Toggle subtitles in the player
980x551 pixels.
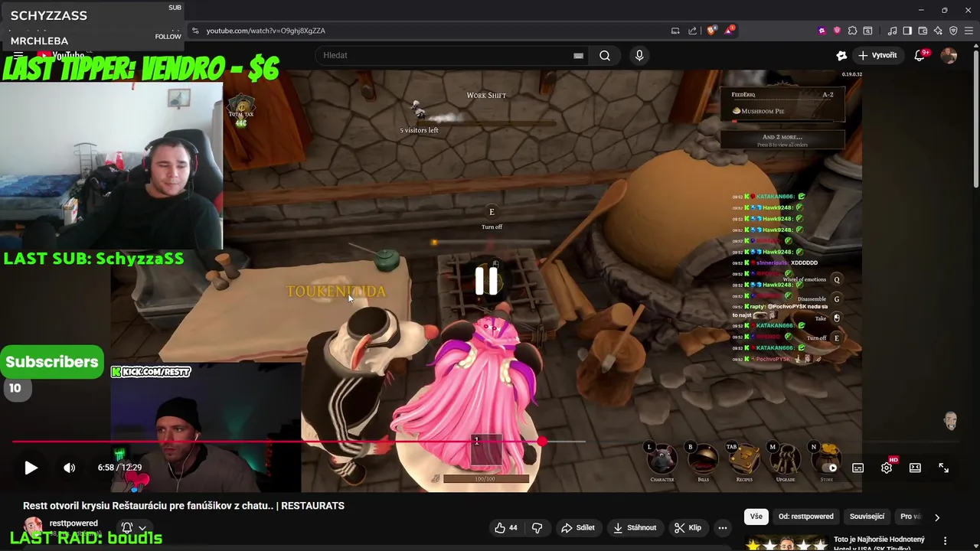(x=858, y=468)
